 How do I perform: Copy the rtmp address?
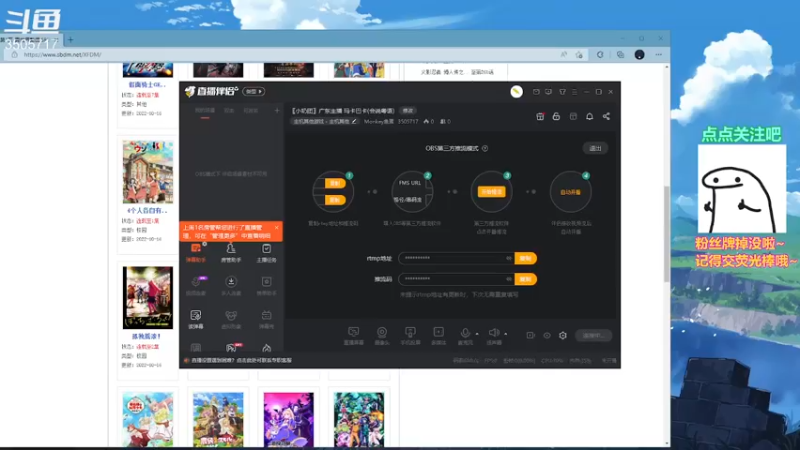pyautogui.click(x=526, y=258)
